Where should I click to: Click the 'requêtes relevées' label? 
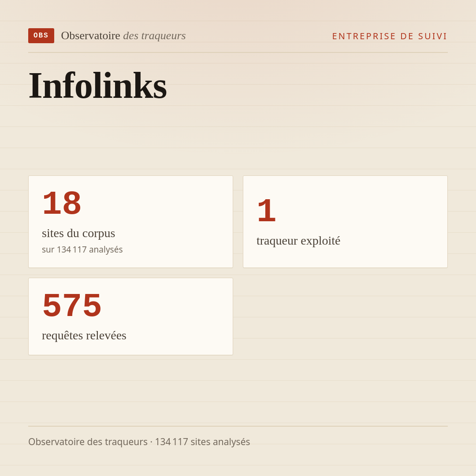(84, 335)
